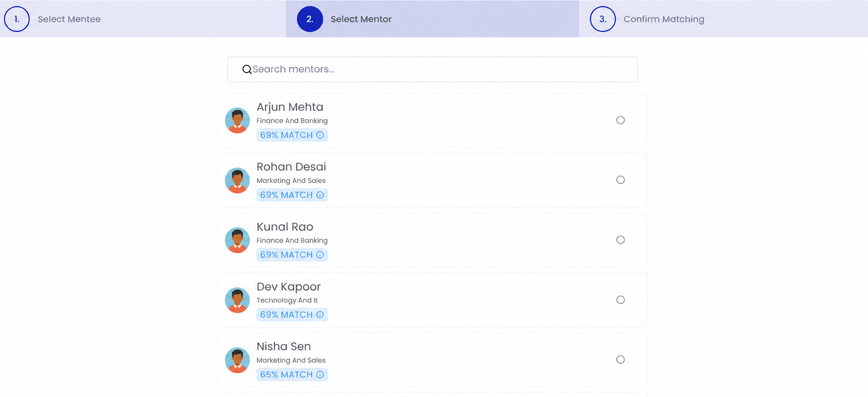The image size is (868, 397).
Task: Click Marketing And Sales under Nisha Sen
Action: [291, 360]
